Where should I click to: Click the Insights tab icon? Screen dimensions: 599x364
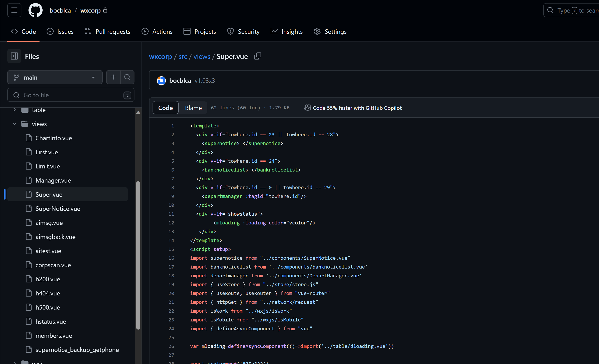pos(274,31)
